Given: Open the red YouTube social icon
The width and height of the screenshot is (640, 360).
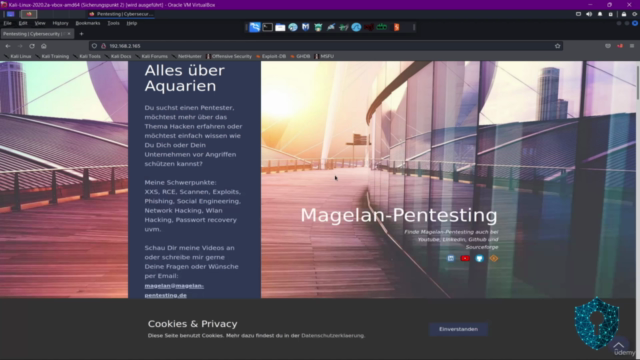Looking at the screenshot, I should (465, 258).
